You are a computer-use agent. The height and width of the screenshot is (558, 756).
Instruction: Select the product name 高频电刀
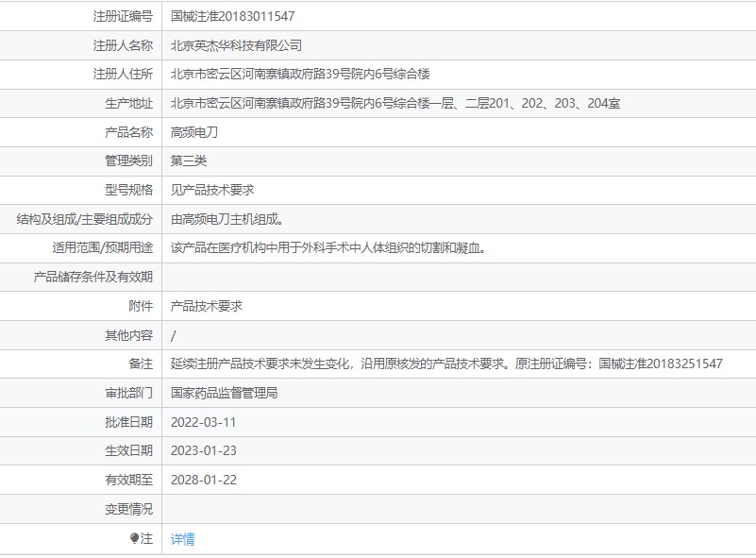click(x=194, y=132)
